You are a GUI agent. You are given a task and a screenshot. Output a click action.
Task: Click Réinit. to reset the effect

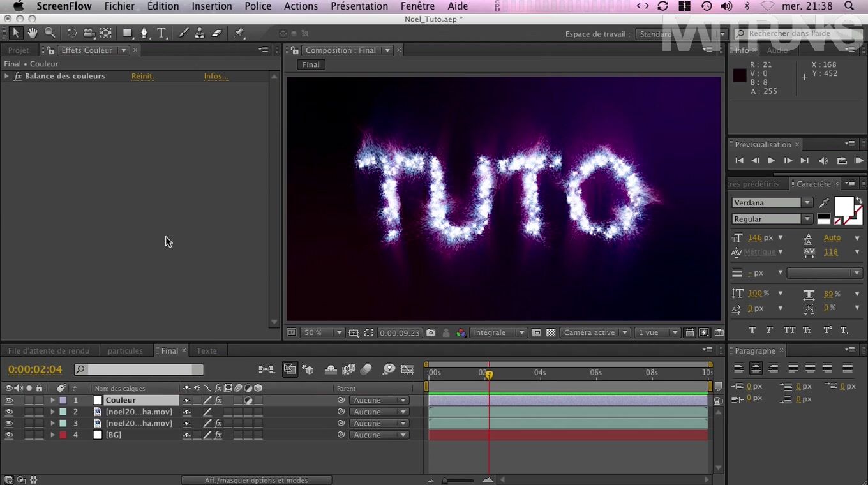(142, 77)
